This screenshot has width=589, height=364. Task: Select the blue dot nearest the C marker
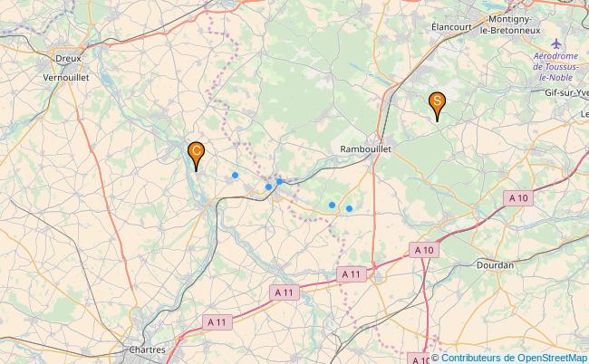(236, 175)
